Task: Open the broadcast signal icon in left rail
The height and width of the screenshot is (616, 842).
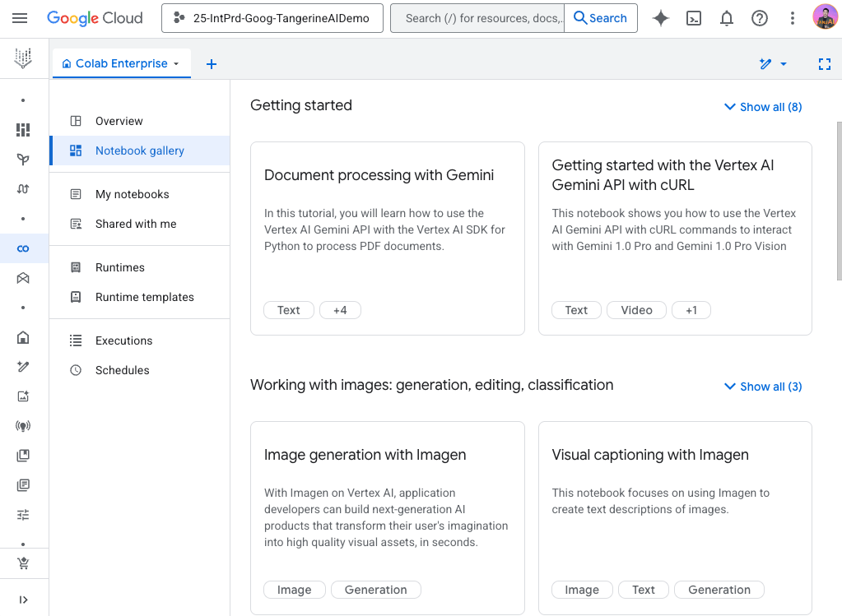Action: [23, 426]
